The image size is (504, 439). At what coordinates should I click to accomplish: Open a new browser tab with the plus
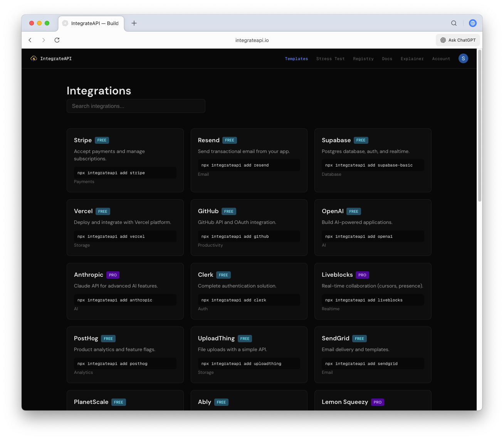coord(134,23)
